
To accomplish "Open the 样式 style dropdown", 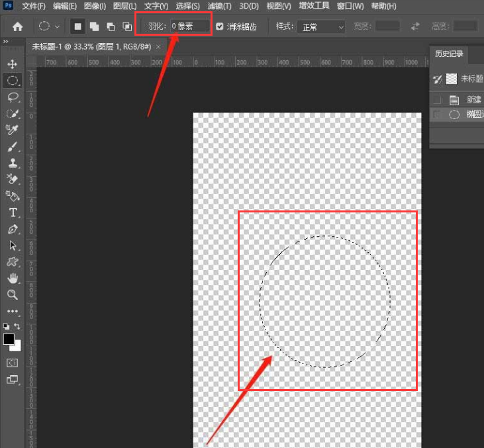I will (322, 27).
